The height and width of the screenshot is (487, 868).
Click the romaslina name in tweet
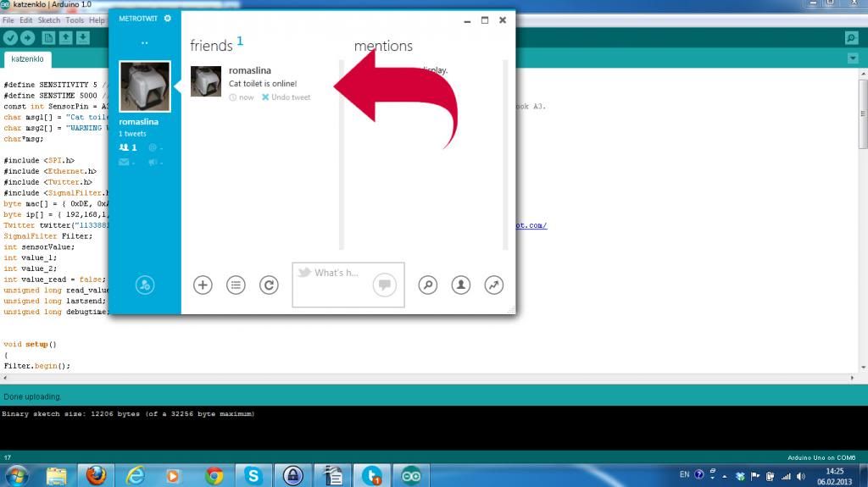(250, 70)
